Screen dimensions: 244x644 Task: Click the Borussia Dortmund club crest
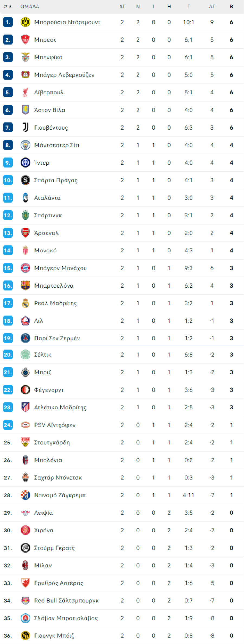(x=25, y=22)
